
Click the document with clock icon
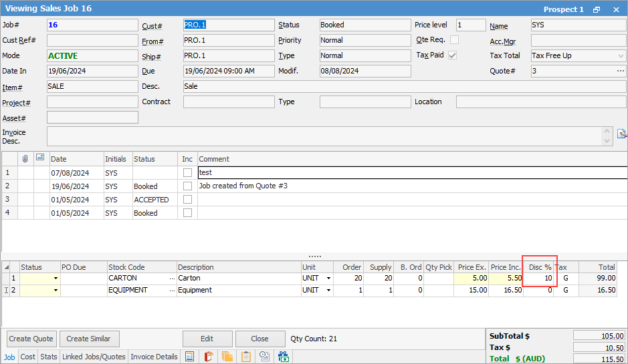click(264, 357)
